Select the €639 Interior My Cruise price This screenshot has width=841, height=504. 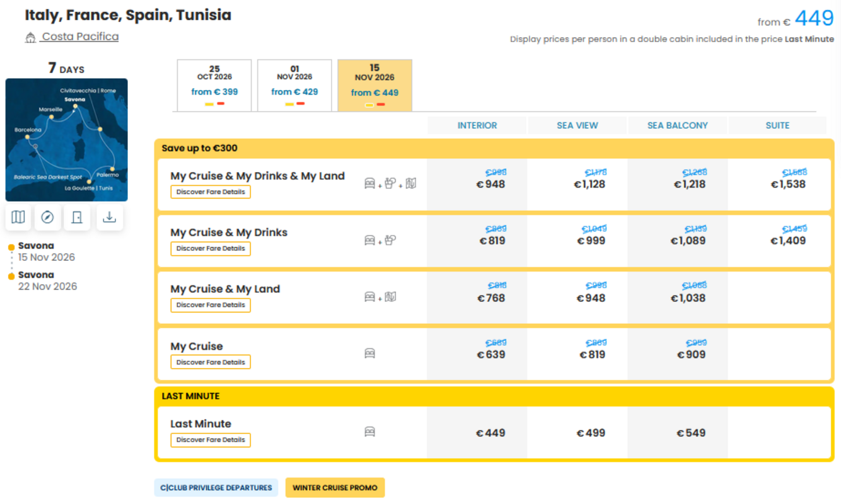(491, 355)
